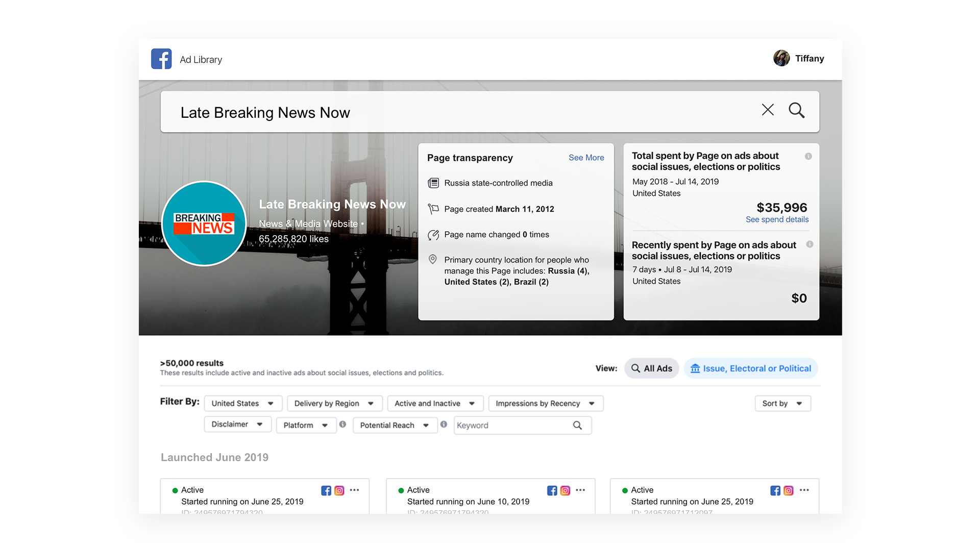Expand the Impressions by Recency dropdown
Screen dimensions: 980x551
pos(543,404)
